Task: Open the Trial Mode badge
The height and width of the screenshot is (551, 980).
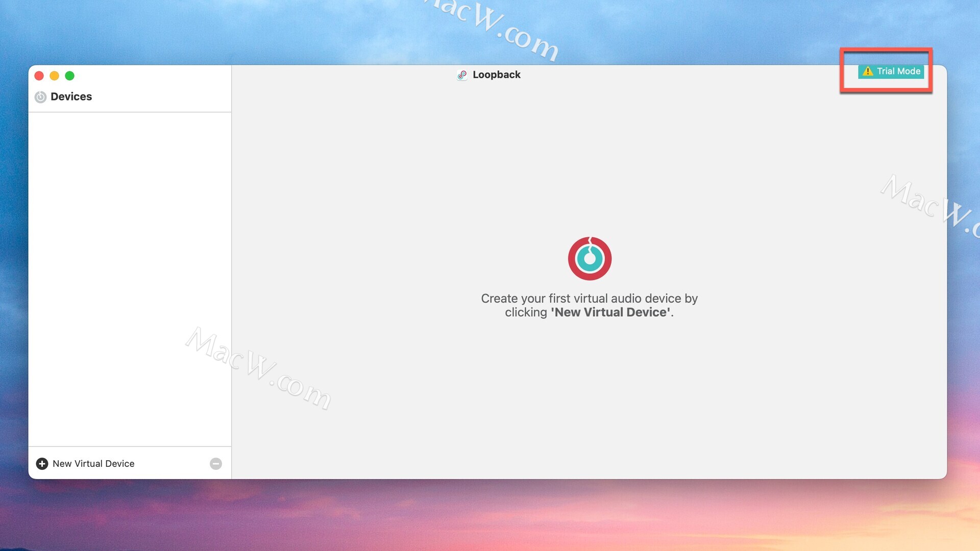Action: click(891, 71)
